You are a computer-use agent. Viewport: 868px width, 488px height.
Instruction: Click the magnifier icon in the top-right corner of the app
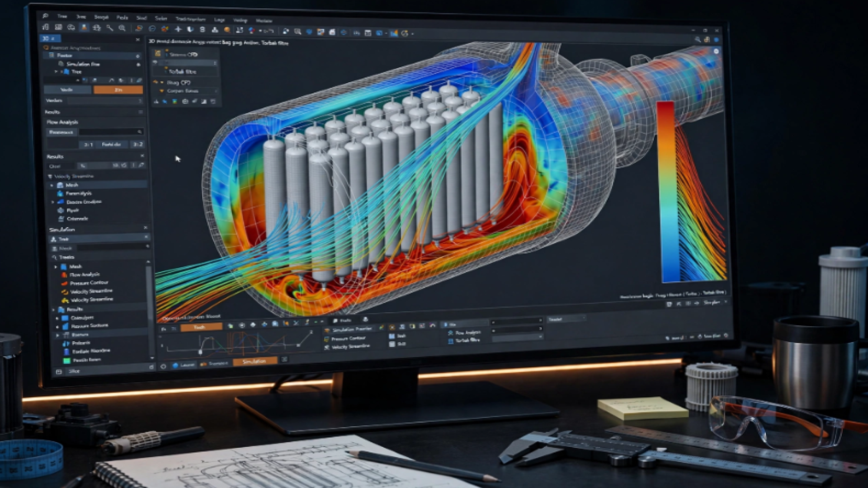coord(698,39)
